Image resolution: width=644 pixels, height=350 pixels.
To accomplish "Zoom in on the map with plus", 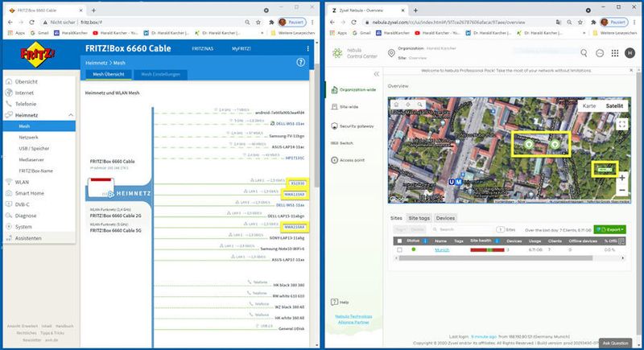I will 622,178.
